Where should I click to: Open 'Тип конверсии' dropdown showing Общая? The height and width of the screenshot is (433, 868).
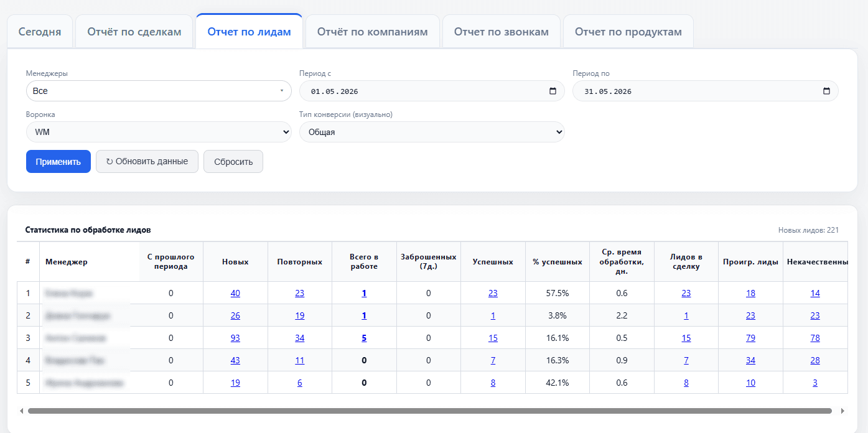(432, 132)
